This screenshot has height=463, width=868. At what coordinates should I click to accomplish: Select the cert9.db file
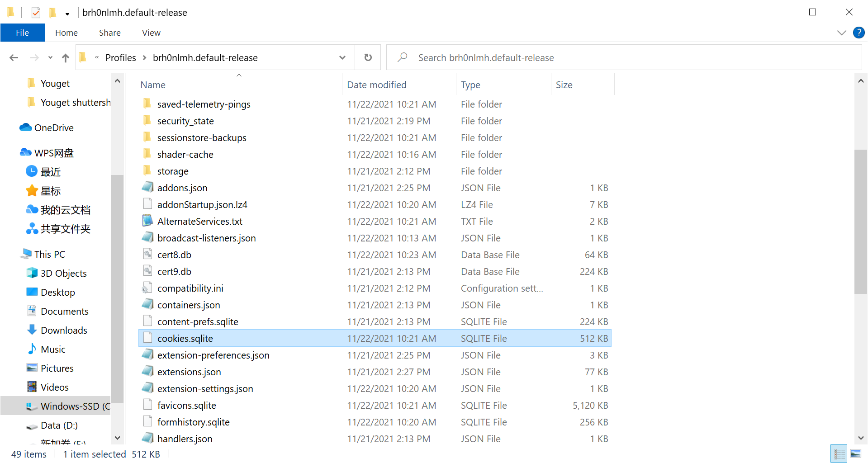tap(174, 272)
